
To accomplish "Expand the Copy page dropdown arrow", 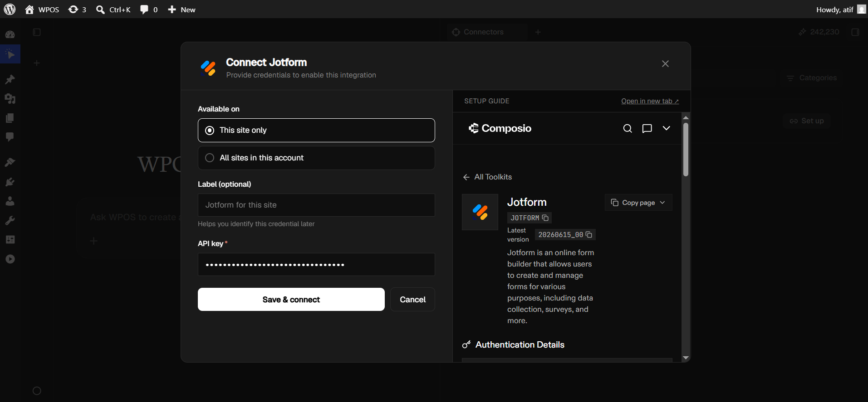I will tap(662, 203).
